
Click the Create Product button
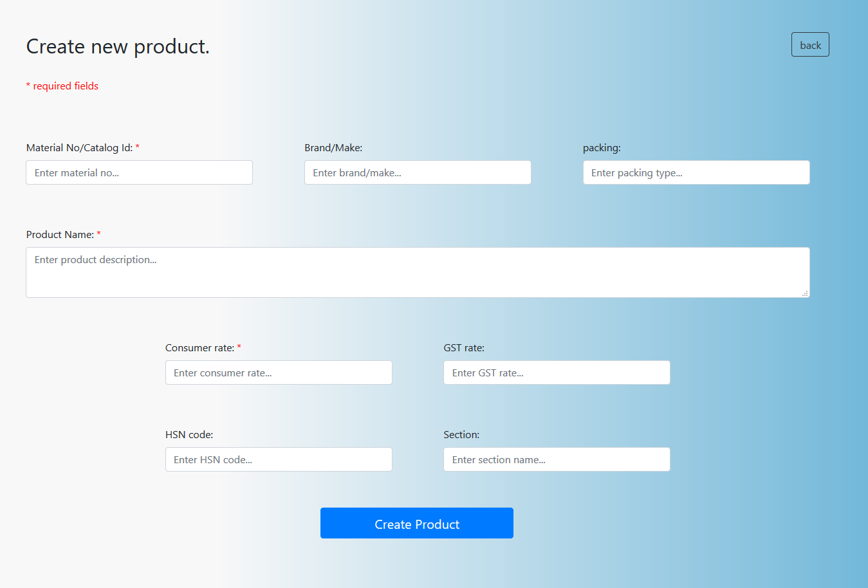[x=416, y=523]
